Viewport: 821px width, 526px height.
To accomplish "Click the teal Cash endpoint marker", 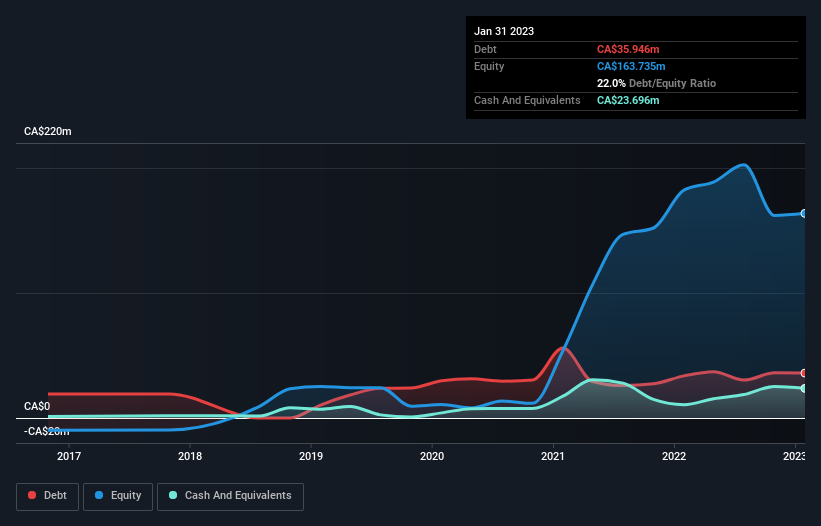I will (x=804, y=388).
